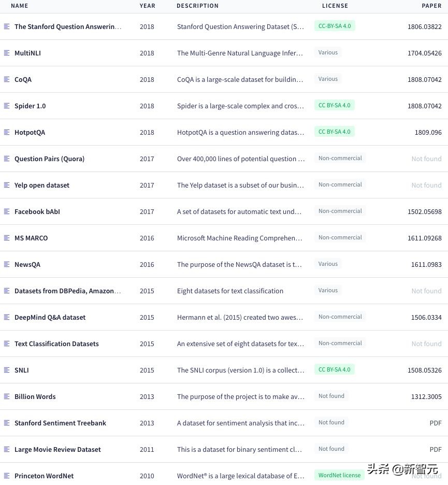The height and width of the screenshot is (485, 448).
Task: Click the page icon next to Billion Words
Action: pos(7,396)
